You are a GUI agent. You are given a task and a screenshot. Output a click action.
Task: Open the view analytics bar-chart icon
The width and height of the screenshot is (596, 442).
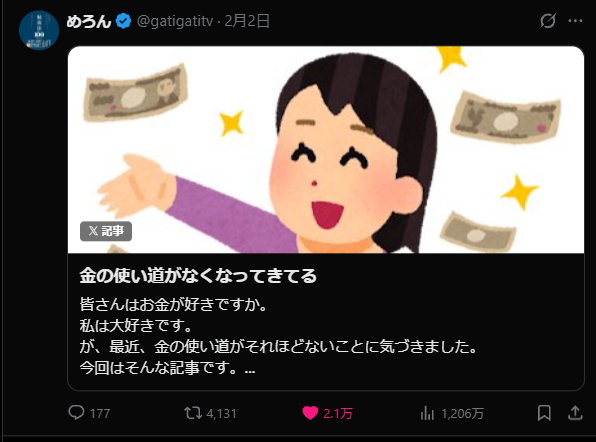427,413
